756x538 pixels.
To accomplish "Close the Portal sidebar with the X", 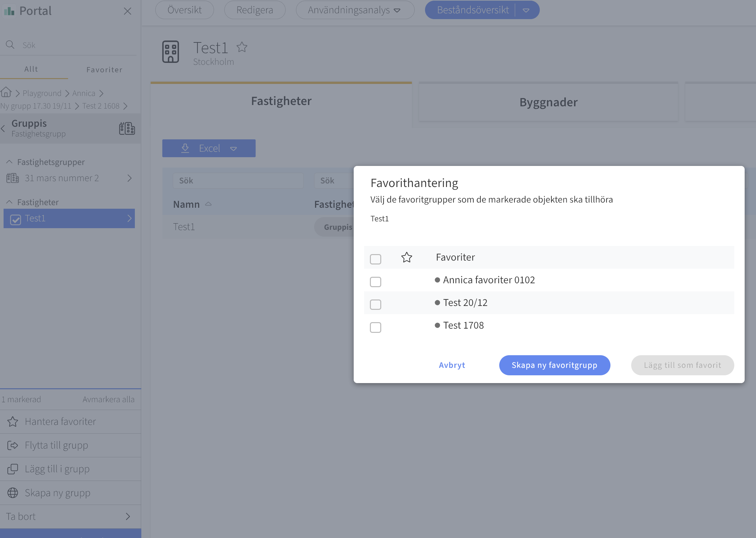I will click(x=127, y=11).
